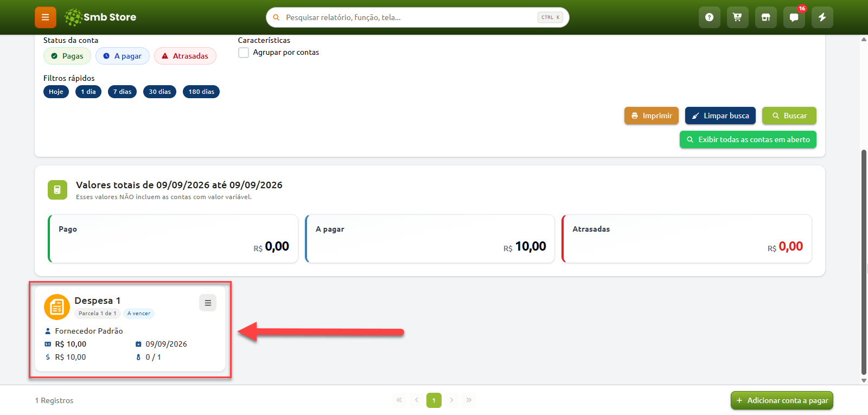
Task: Click Adicionar conta a pagar button
Action: pyautogui.click(x=782, y=400)
